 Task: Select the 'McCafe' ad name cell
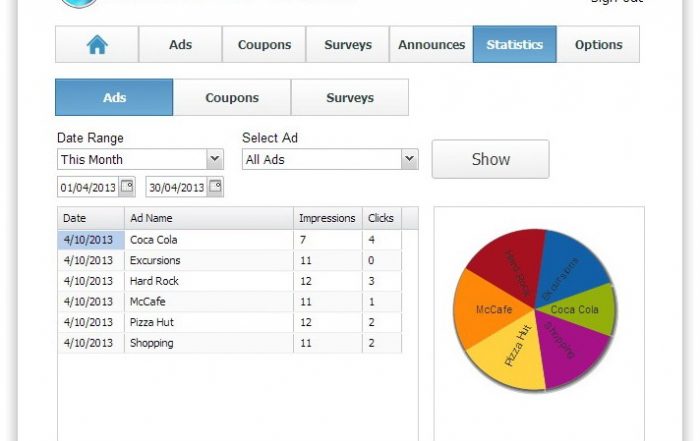coord(209,302)
